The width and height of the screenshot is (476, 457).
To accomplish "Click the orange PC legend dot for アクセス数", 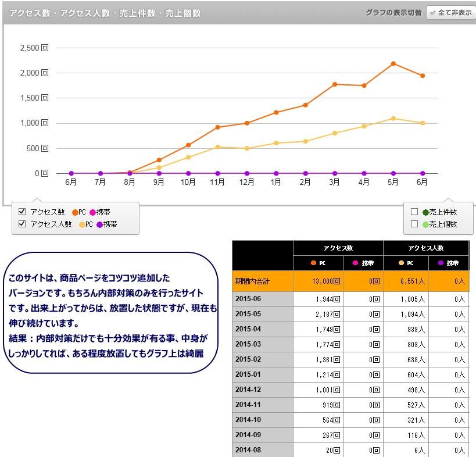I will tap(75, 212).
